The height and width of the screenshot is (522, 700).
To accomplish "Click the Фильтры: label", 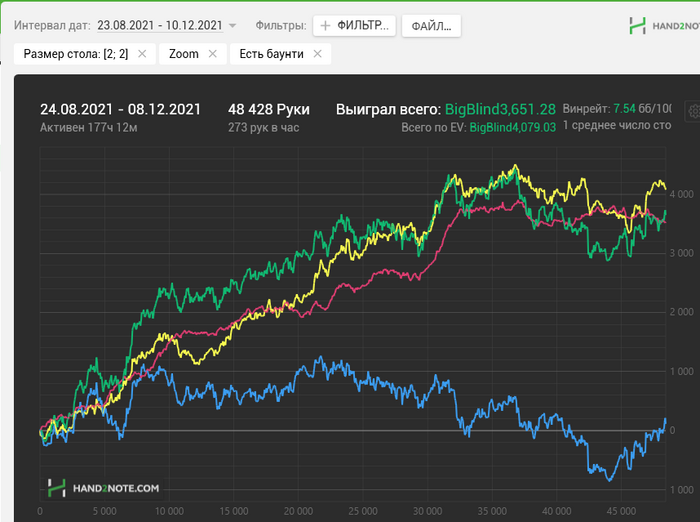I will [x=281, y=25].
